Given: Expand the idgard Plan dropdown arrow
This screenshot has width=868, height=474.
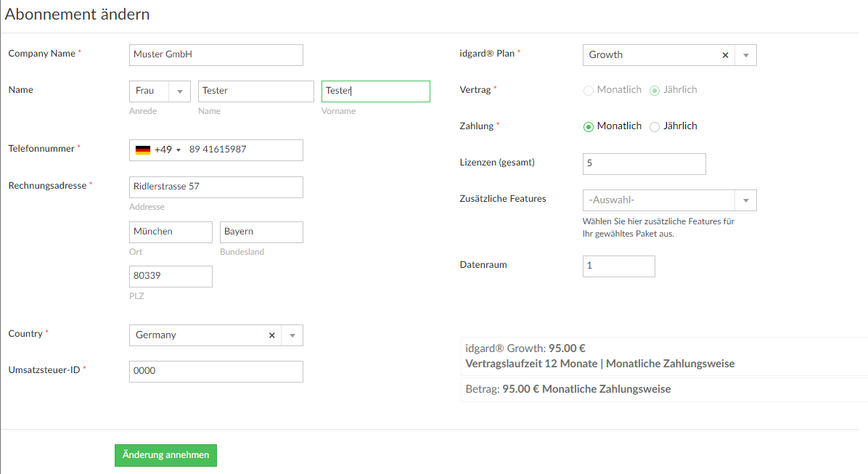Looking at the screenshot, I should (x=745, y=55).
